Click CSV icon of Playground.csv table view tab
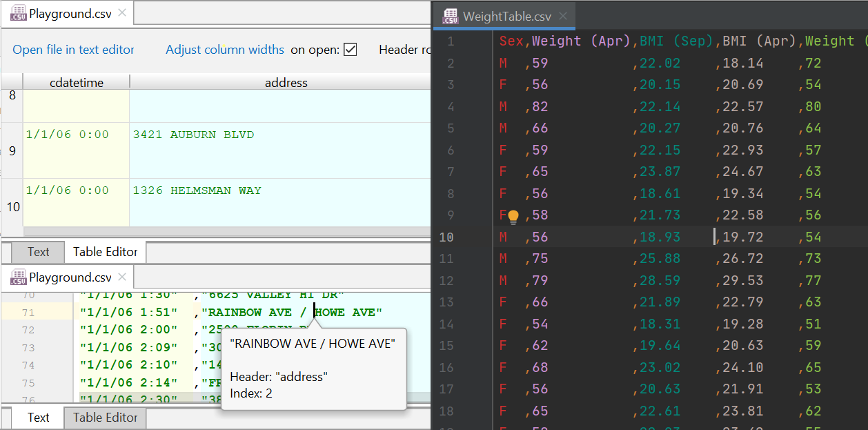Image resolution: width=868 pixels, height=430 pixels. tap(18, 12)
